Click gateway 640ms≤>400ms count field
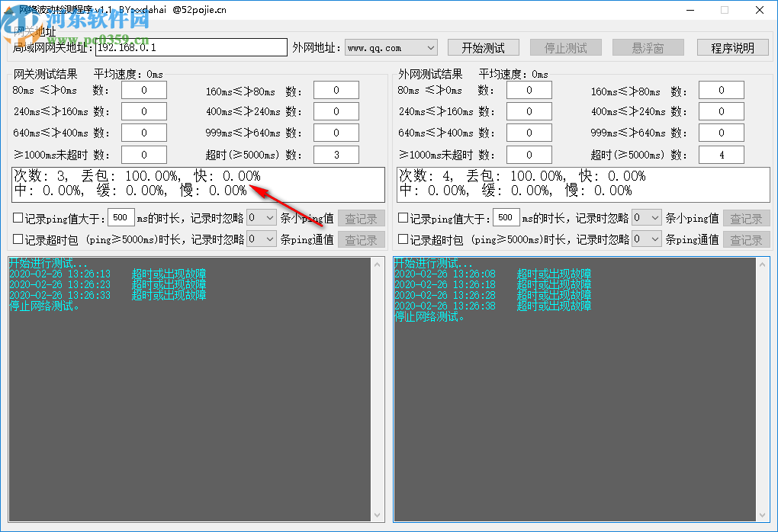The width and height of the screenshot is (778, 532). click(144, 133)
